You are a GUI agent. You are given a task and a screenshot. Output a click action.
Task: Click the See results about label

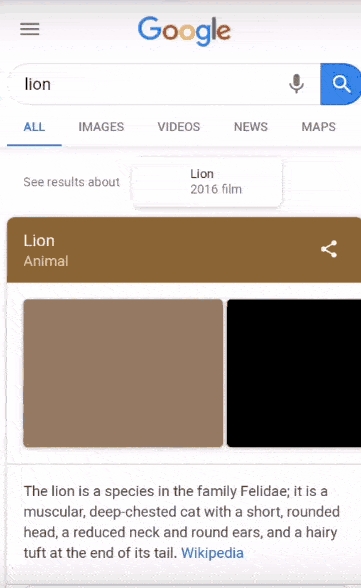click(x=71, y=182)
